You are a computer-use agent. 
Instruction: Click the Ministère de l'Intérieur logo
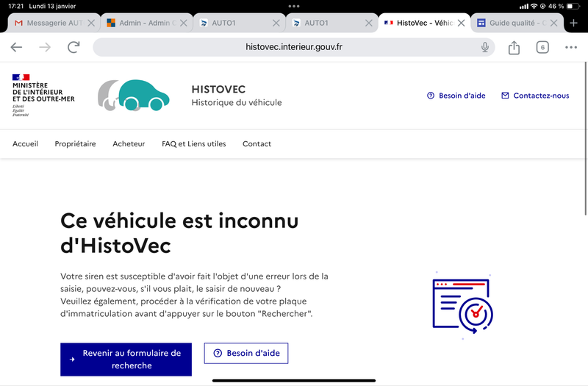[43, 96]
